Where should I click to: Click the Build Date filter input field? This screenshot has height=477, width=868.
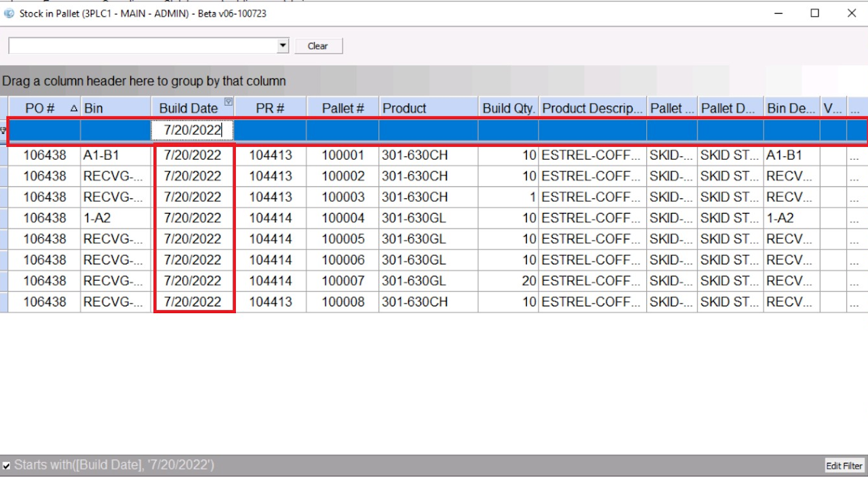[193, 130]
